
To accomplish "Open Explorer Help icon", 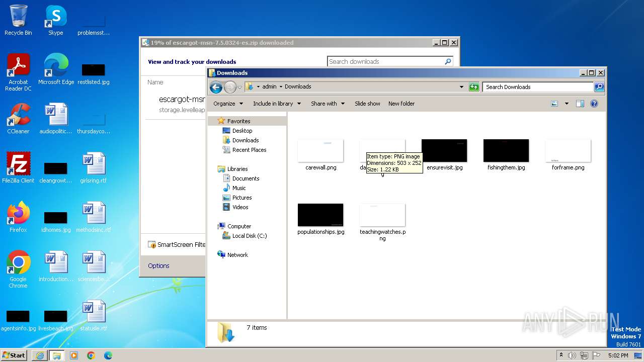I will (x=594, y=104).
